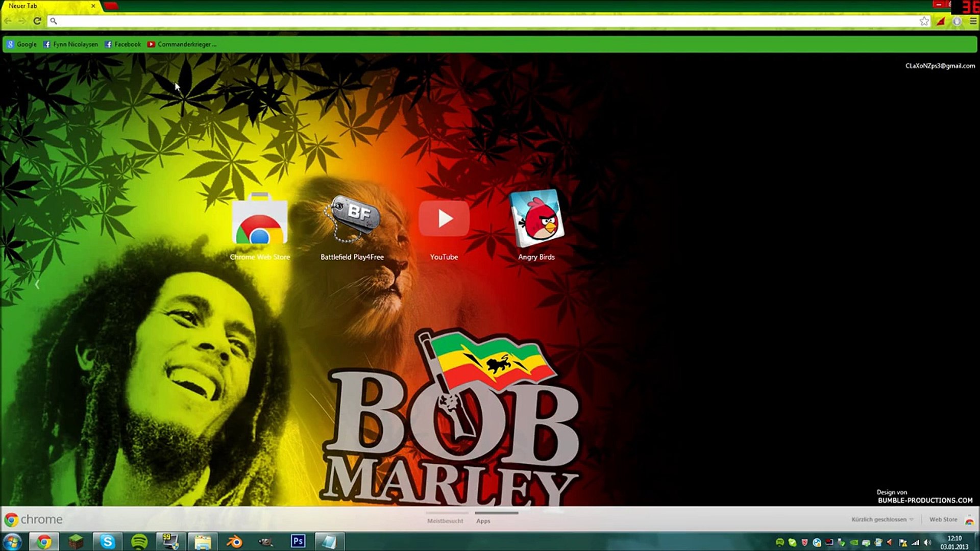Click the volume speaker tray icon
Viewport: 980px width, 551px height.
click(927, 543)
